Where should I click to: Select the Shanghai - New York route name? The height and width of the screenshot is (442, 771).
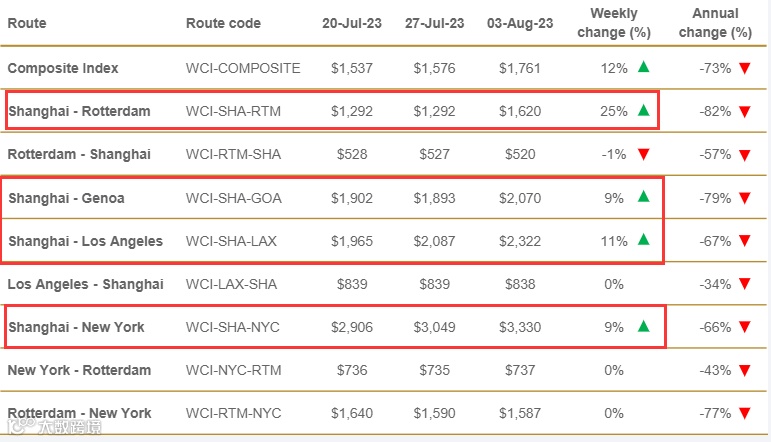(76, 327)
